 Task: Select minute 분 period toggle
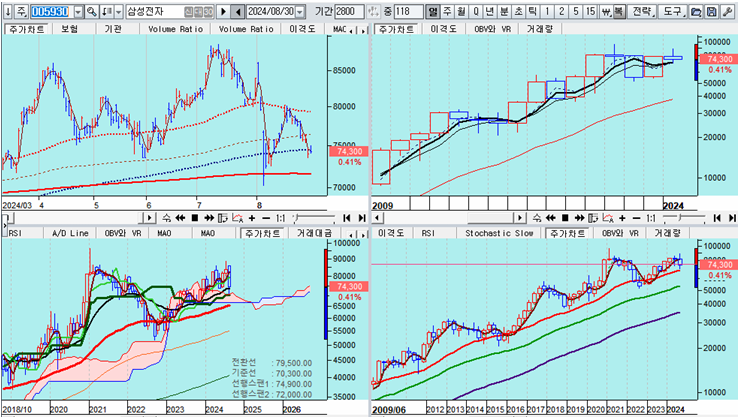click(x=504, y=11)
